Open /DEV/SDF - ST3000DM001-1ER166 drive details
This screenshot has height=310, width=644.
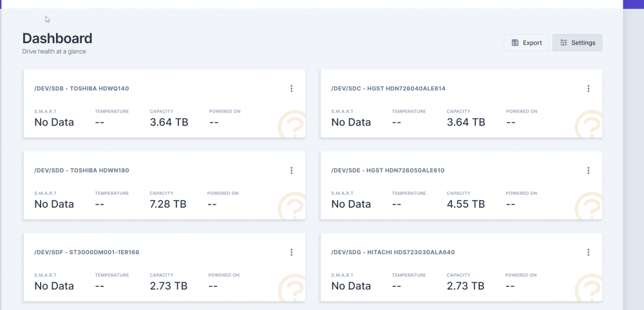(87, 252)
